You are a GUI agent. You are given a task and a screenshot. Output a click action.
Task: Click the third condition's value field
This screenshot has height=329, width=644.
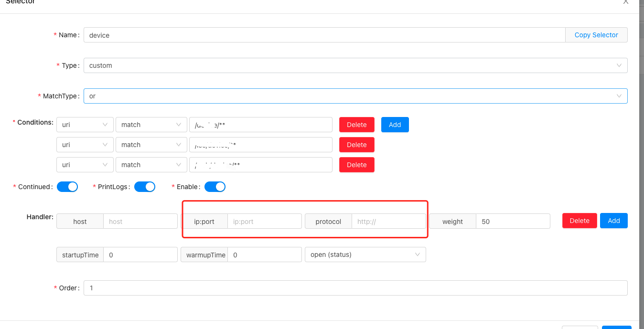coord(261,165)
